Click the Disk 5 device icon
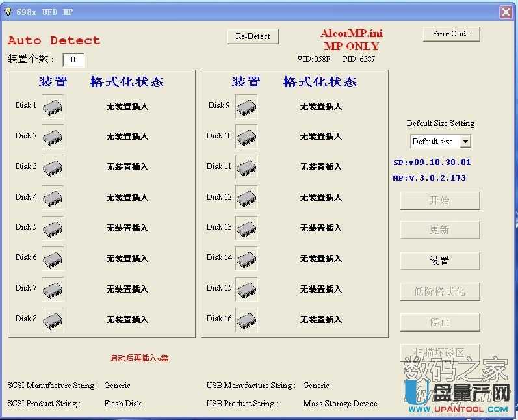518x420 pixels. [x=53, y=229]
